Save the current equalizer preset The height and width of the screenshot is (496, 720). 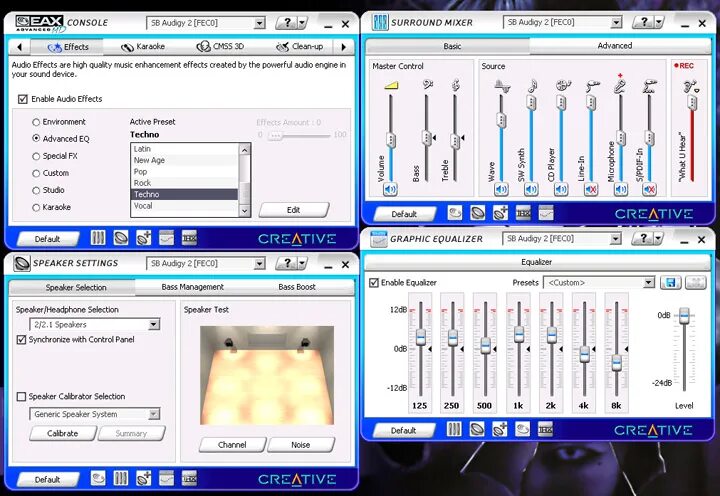(670, 282)
